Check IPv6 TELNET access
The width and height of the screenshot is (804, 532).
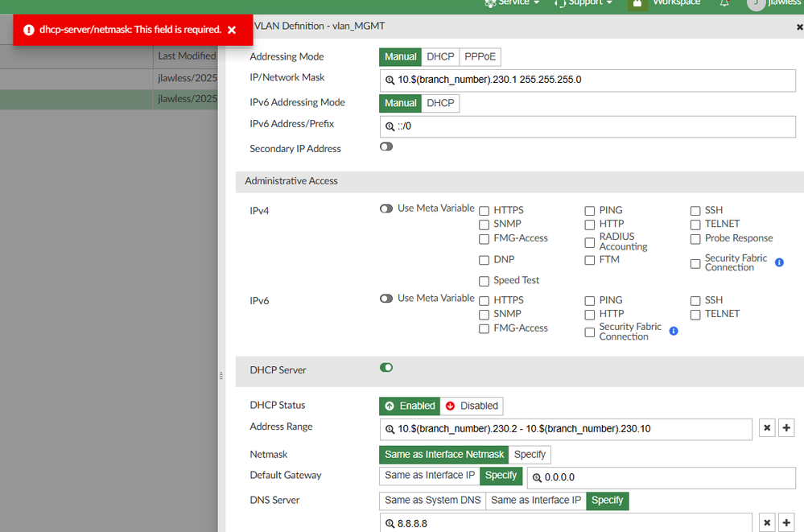coord(695,315)
